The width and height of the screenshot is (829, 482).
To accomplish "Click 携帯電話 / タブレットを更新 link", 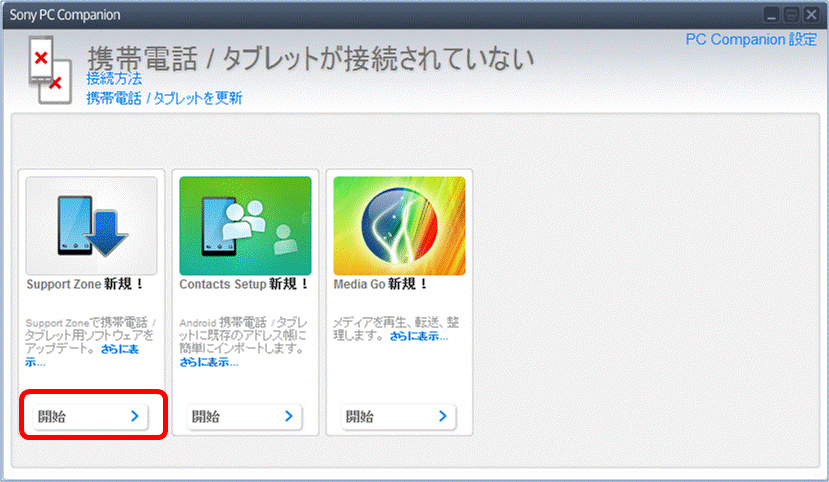I will (164, 98).
